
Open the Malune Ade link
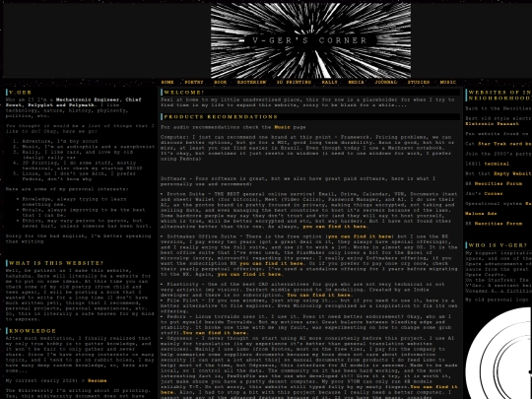click(x=481, y=214)
